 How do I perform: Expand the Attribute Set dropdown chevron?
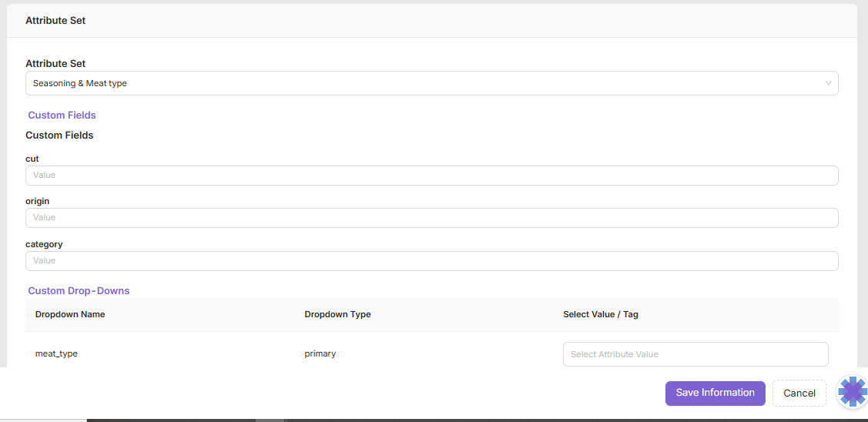pyautogui.click(x=828, y=83)
